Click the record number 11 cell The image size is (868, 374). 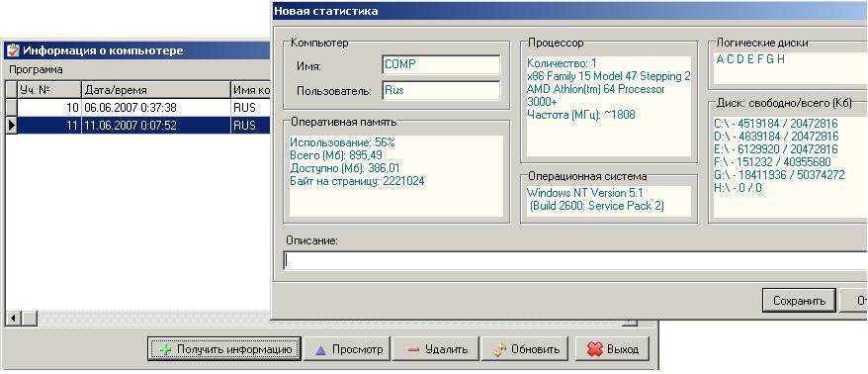(49, 126)
